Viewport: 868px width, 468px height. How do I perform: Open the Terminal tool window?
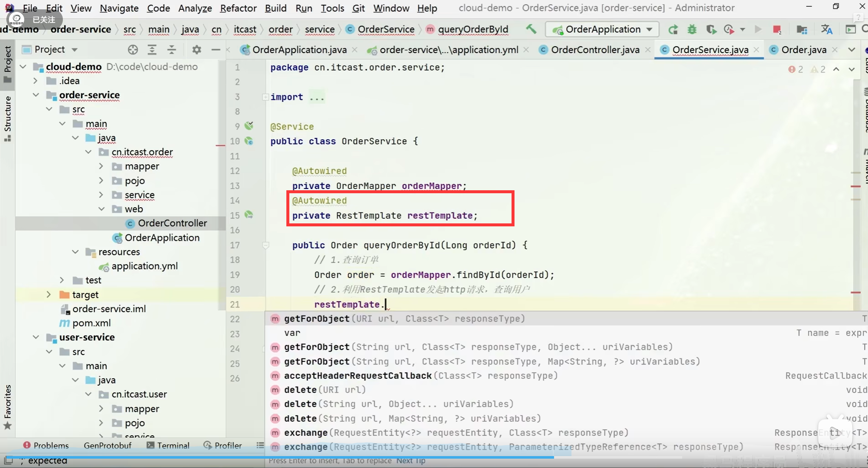coord(168,445)
